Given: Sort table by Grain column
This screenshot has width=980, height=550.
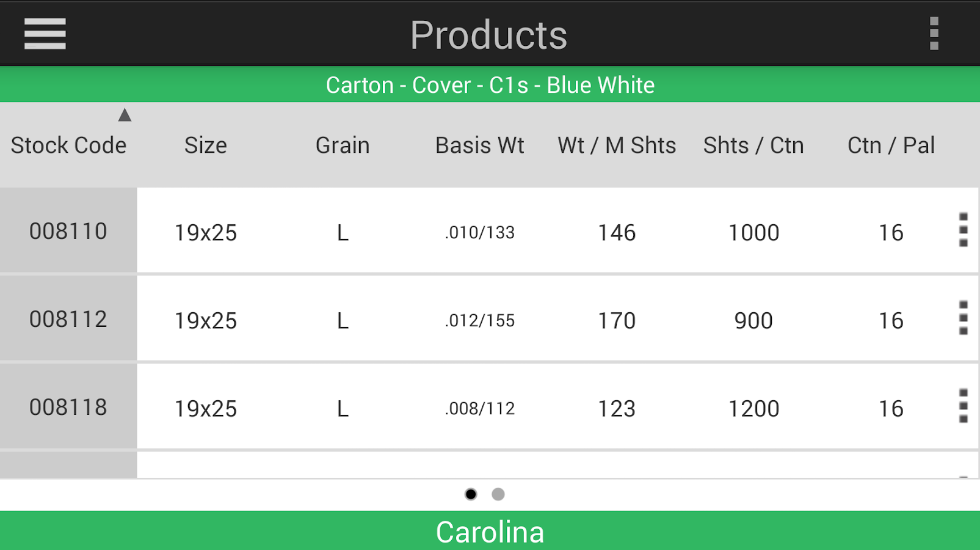Looking at the screenshot, I should point(343,145).
